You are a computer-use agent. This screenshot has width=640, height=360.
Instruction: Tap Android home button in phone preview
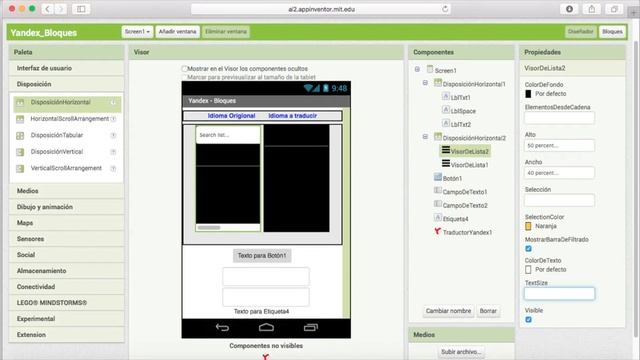pyautogui.click(x=266, y=327)
